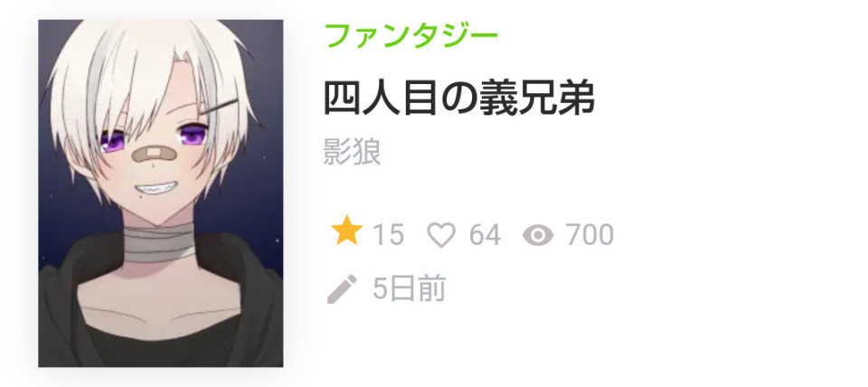Screen dimensions: 868x387
Task: Click the eye views icon
Action: tap(538, 235)
